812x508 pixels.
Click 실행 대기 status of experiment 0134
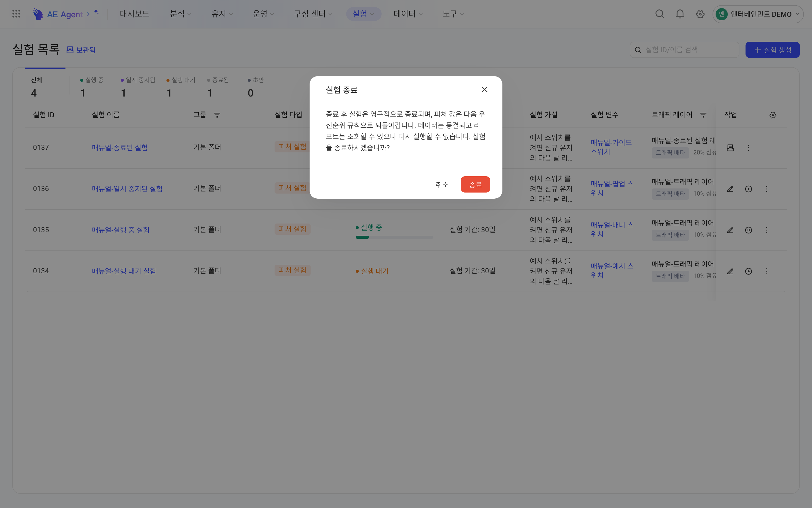[372, 271]
